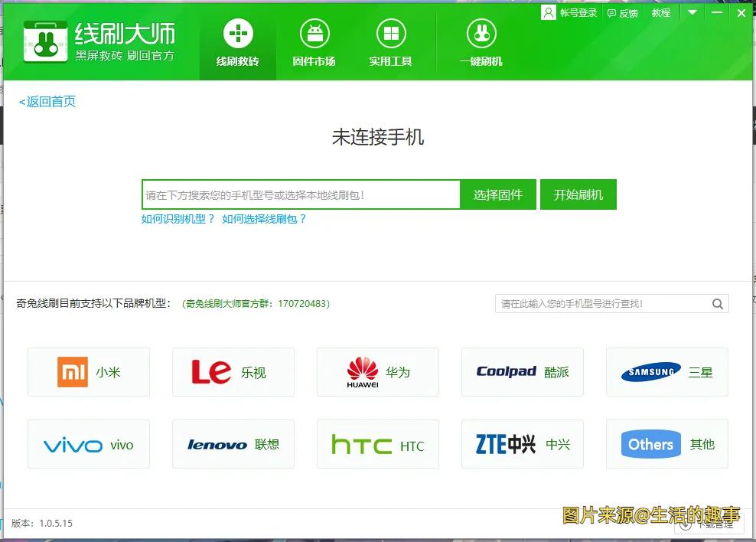Viewport: 756px width, 542px height.
Task: Pick the 三星 Samsung brand tile
Action: coord(667,372)
